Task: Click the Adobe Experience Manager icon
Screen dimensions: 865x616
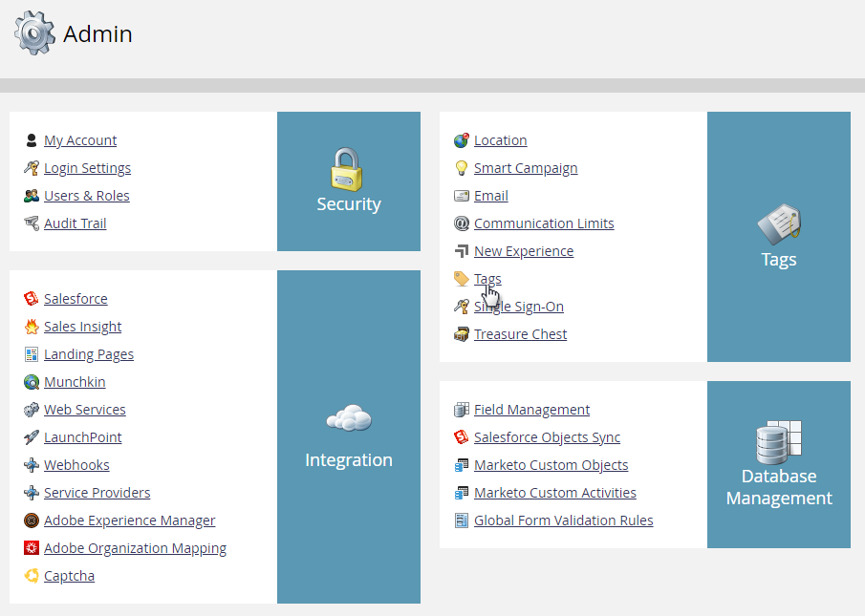Action: [32, 520]
